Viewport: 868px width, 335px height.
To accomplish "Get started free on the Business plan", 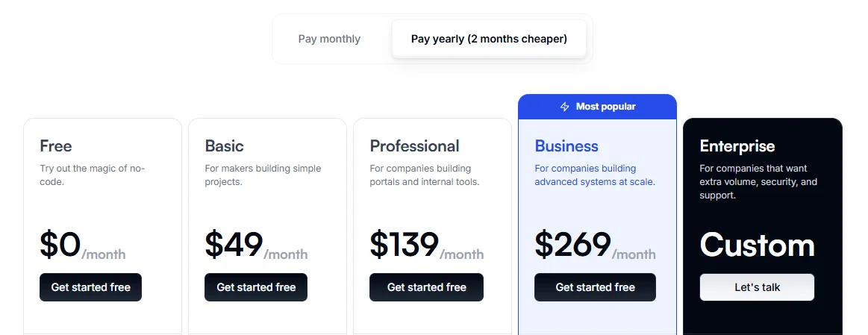I will point(595,287).
